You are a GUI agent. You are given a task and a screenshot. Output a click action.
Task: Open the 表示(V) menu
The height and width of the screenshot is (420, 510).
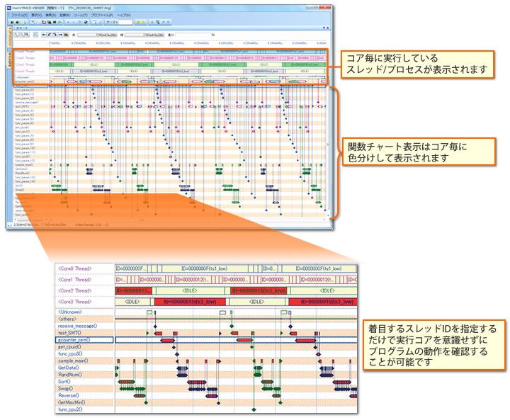click(x=36, y=16)
